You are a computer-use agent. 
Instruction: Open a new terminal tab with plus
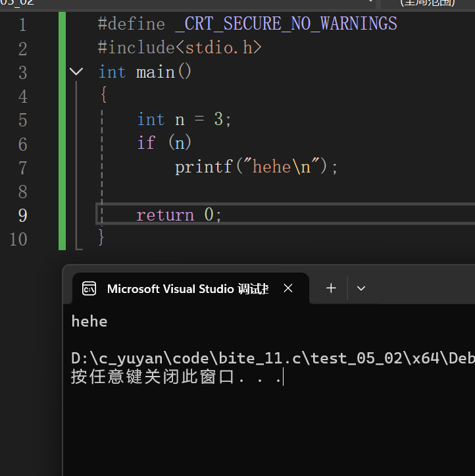pos(331,288)
